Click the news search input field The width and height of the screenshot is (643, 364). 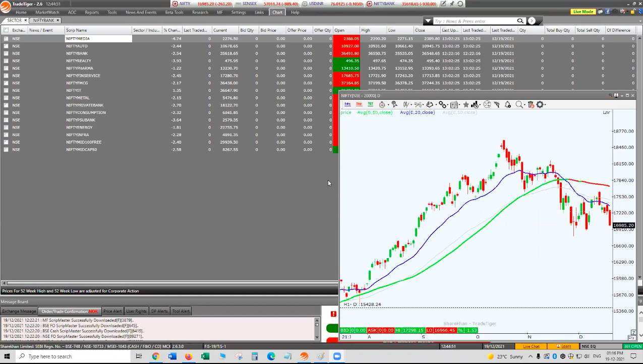click(x=474, y=21)
